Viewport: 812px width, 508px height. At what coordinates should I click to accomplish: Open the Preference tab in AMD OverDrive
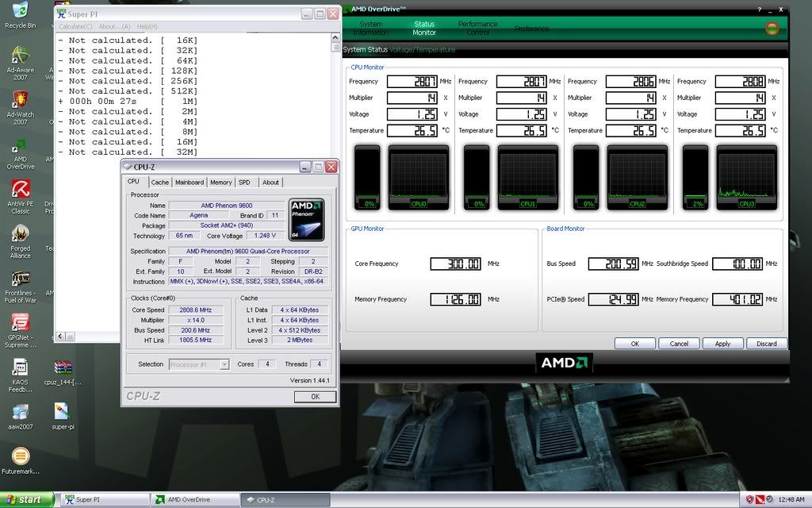531,29
